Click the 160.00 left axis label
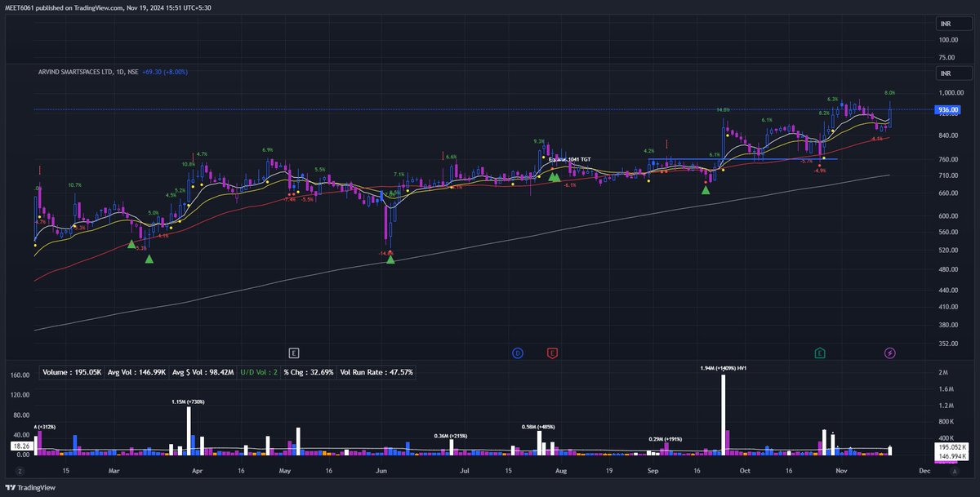980x497 pixels. point(20,375)
